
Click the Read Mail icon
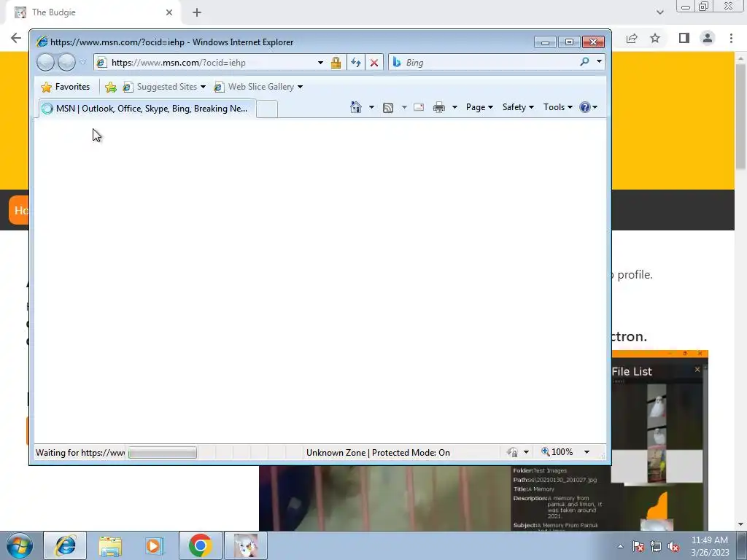click(x=419, y=108)
